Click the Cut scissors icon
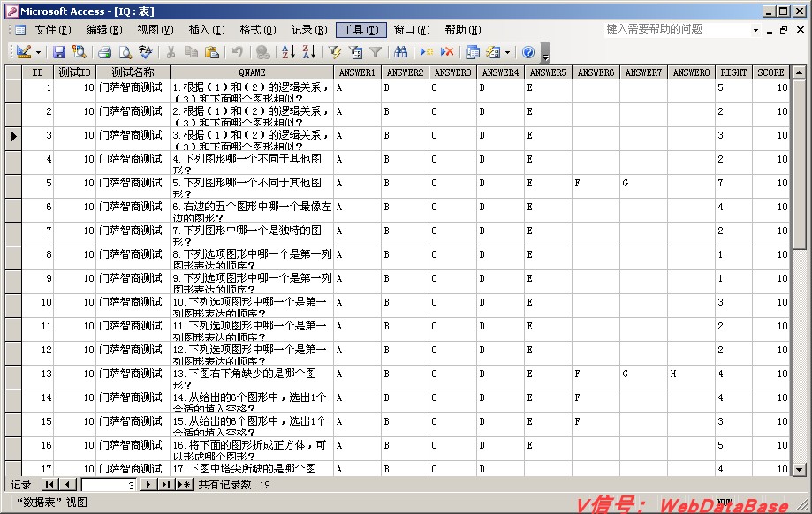Viewport: 812px width, 514px height. click(x=171, y=52)
